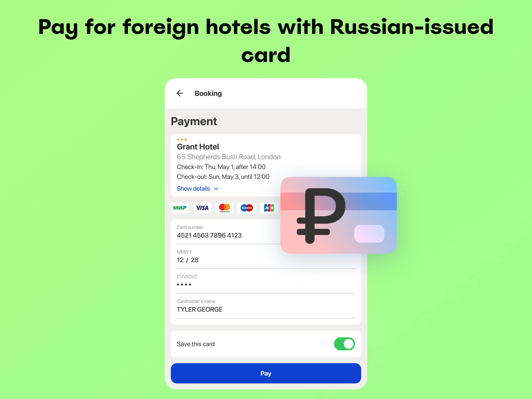This screenshot has height=399, width=532.
Task: Toggle the Save this card switch
Action: (x=344, y=344)
